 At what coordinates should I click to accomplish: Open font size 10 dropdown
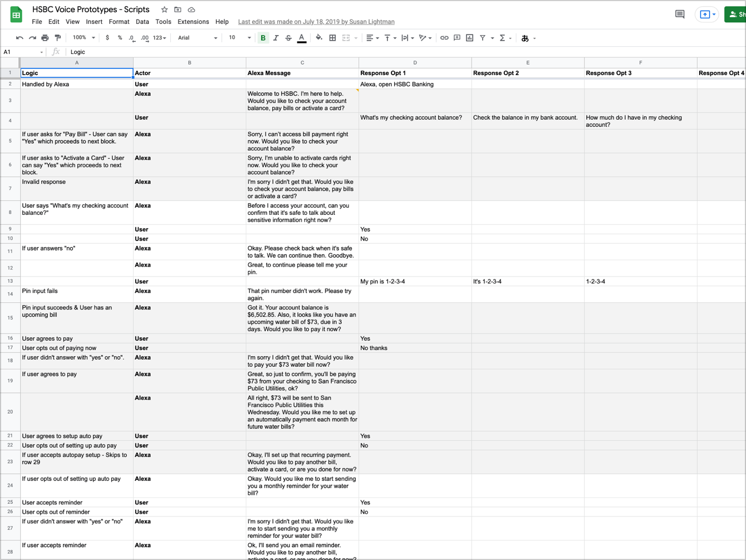(239, 38)
